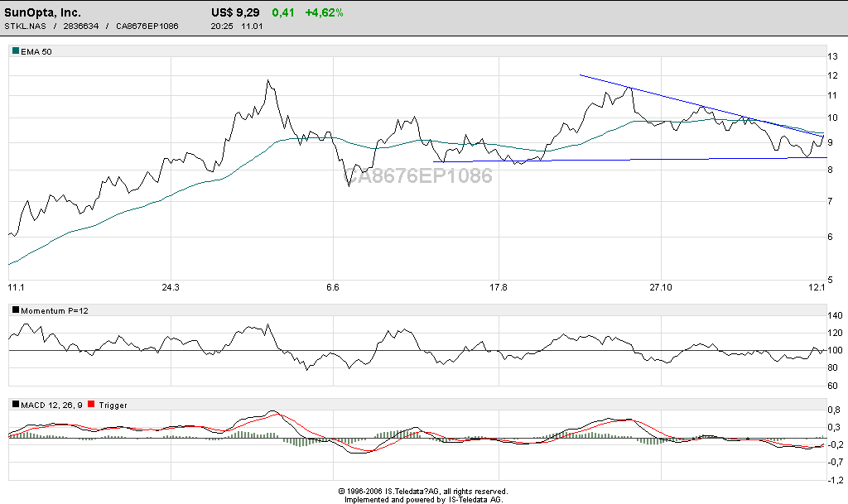Click the 0,3 MACD axis label

tap(834, 427)
